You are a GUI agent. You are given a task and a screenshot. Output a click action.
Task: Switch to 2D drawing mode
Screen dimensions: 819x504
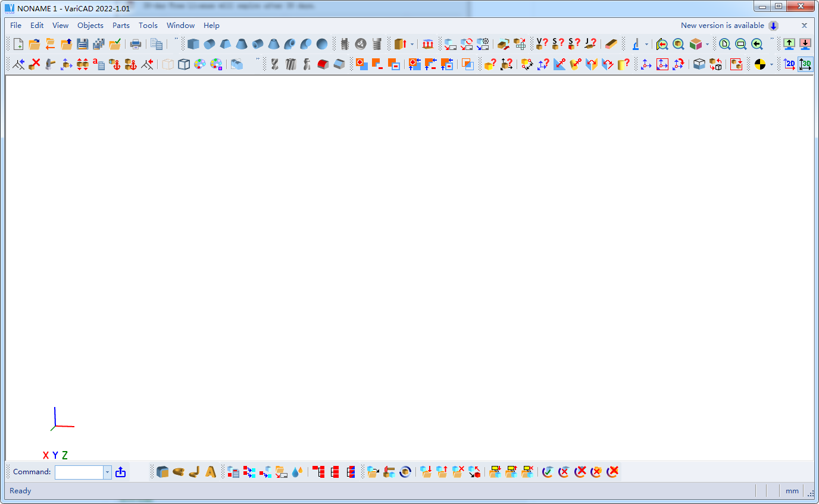tap(789, 64)
